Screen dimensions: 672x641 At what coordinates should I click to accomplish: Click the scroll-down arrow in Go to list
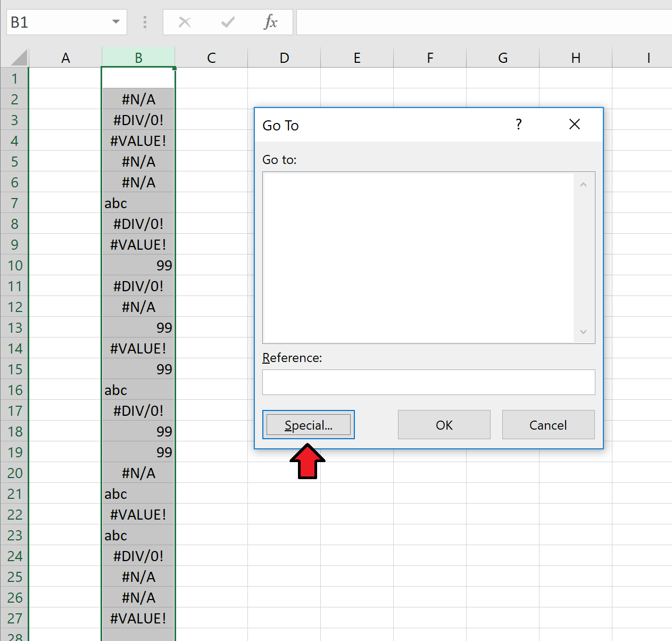tap(583, 331)
